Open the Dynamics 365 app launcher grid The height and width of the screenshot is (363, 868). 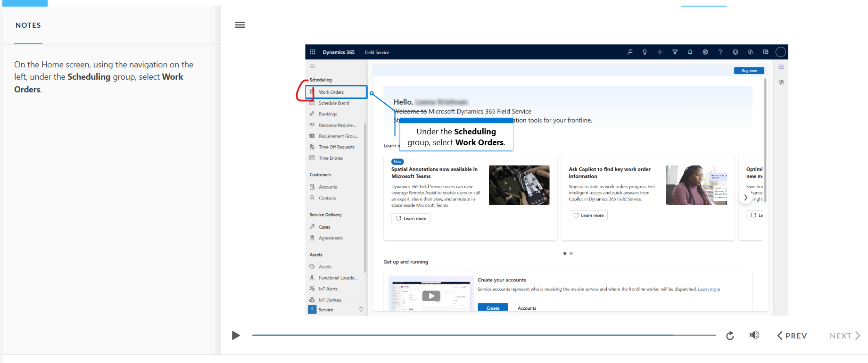(313, 52)
